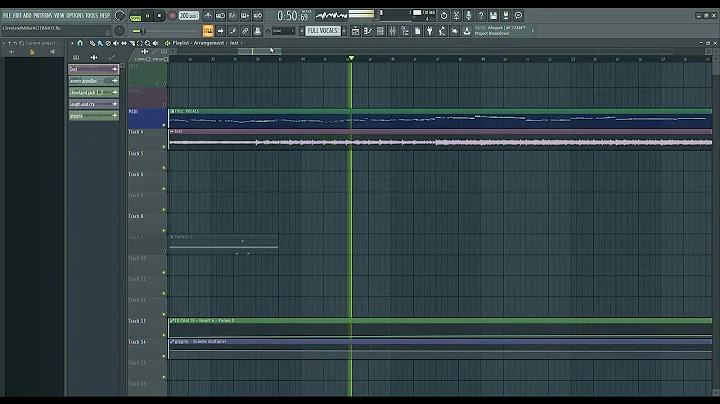This screenshot has height=404, width=720.
Task: Arm the red record button
Action: coord(172,16)
